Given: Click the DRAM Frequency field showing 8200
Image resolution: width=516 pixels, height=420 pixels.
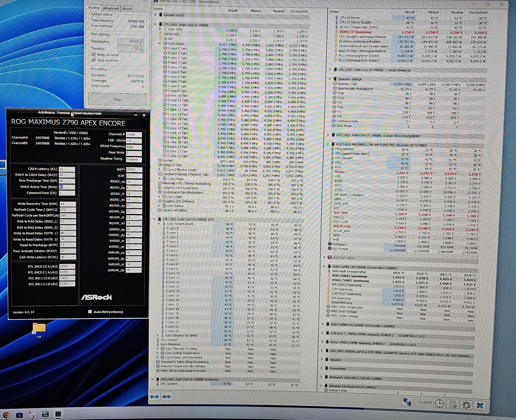Looking at the screenshot, I should (134, 147).
